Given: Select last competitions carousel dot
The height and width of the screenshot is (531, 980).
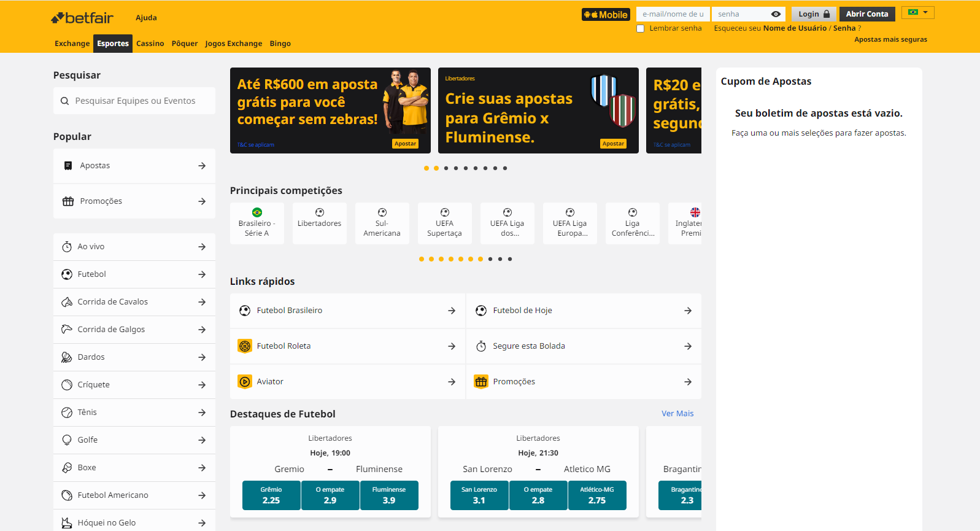Looking at the screenshot, I should click(510, 259).
